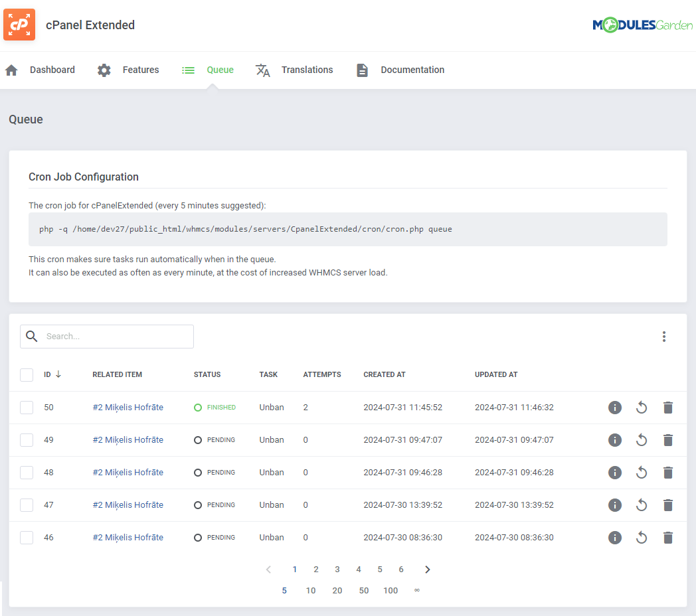Open the Translations tab

[x=294, y=70]
